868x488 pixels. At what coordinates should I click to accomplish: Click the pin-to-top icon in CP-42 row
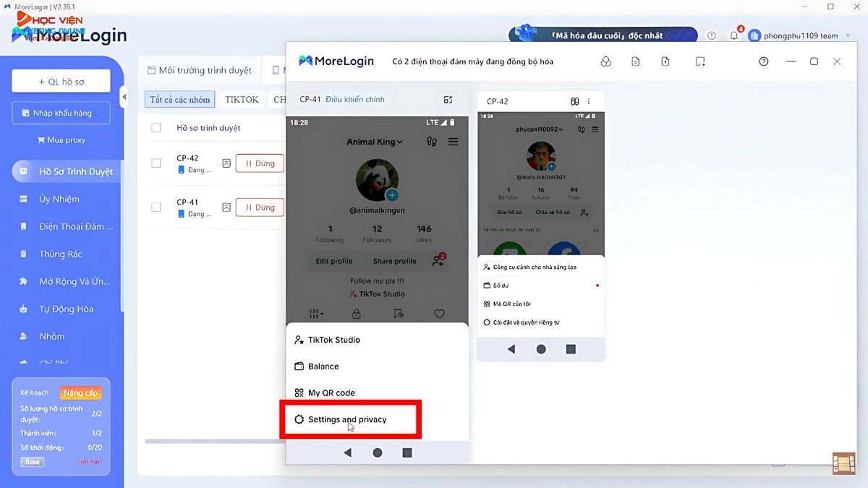coord(226,163)
